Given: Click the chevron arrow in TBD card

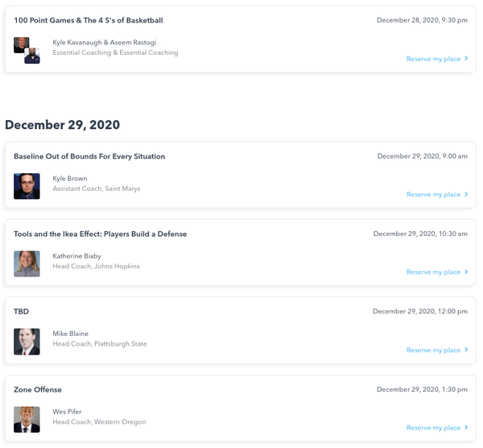Looking at the screenshot, I should click(466, 351).
